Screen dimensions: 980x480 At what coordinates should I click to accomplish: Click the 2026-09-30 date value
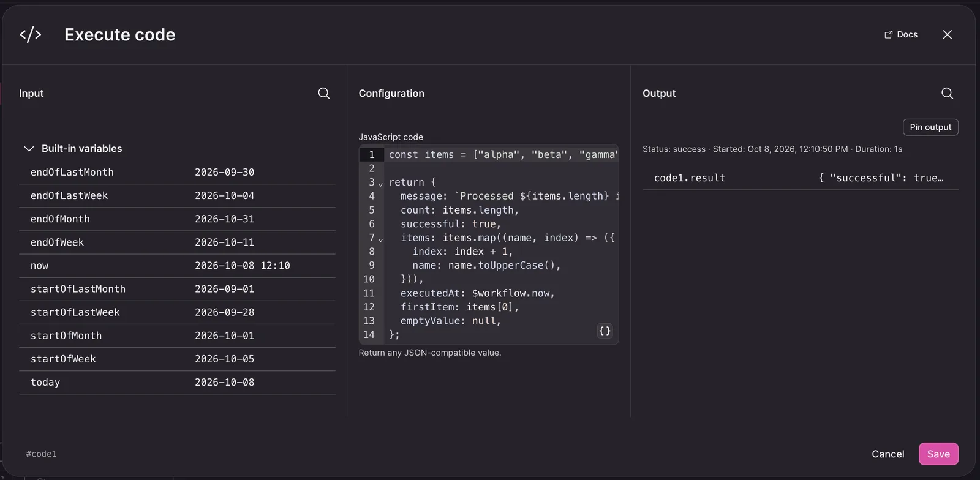[x=224, y=173]
